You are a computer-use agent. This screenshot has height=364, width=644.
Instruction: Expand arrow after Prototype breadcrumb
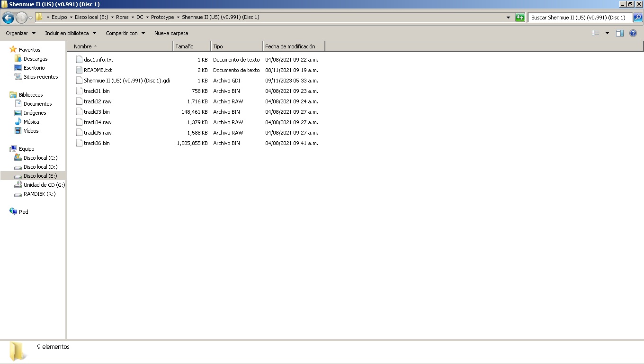click(x=178, y=17)
